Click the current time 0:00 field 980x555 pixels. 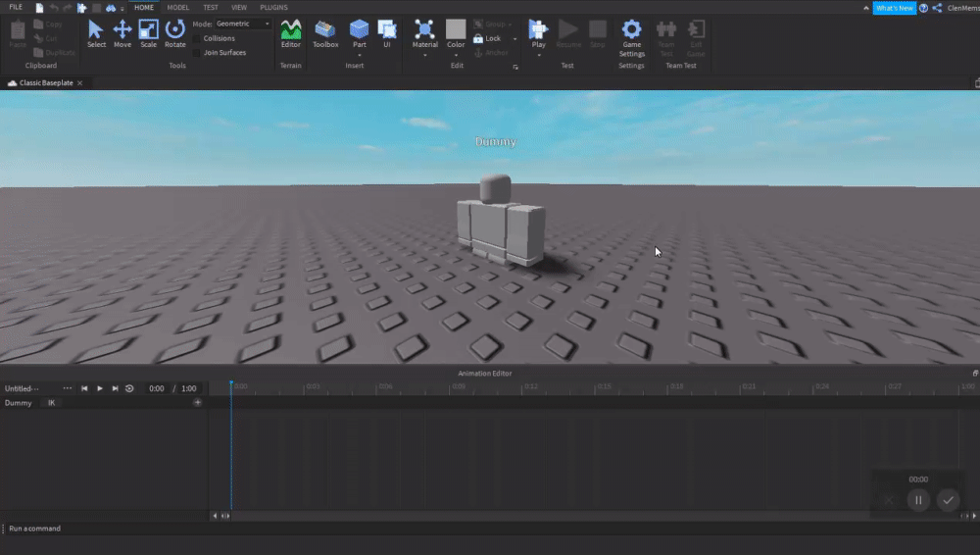pos(156,388)
